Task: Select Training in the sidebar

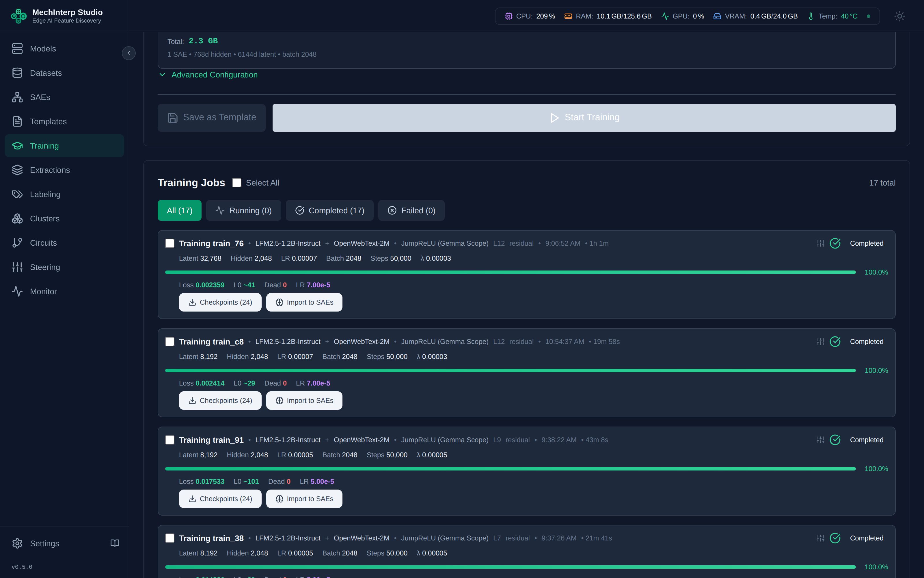Action: (x=64, y=146)
